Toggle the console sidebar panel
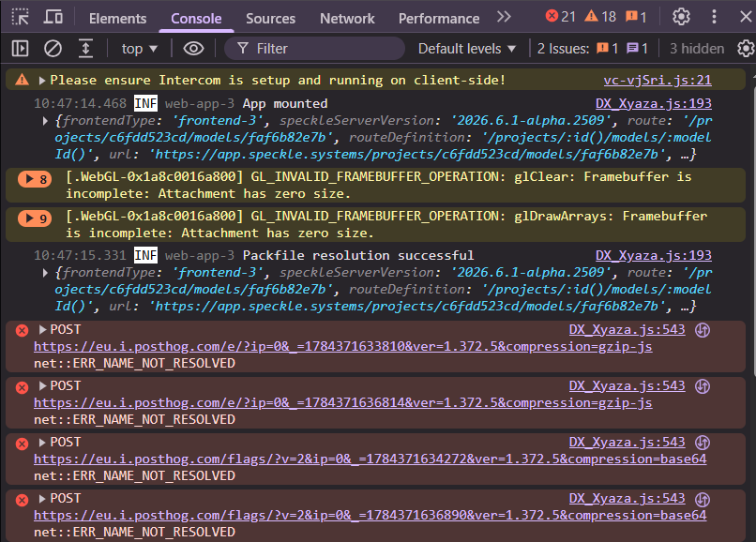 tap(21, 48)
